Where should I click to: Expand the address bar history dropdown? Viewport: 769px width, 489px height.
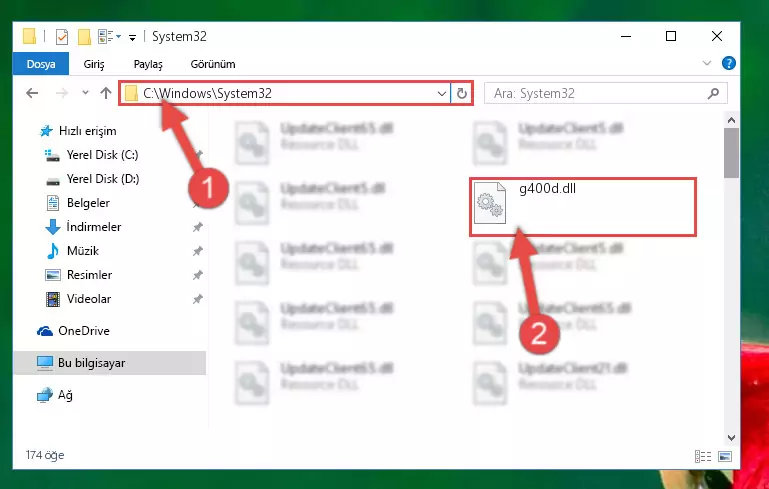tap(441, 93)
